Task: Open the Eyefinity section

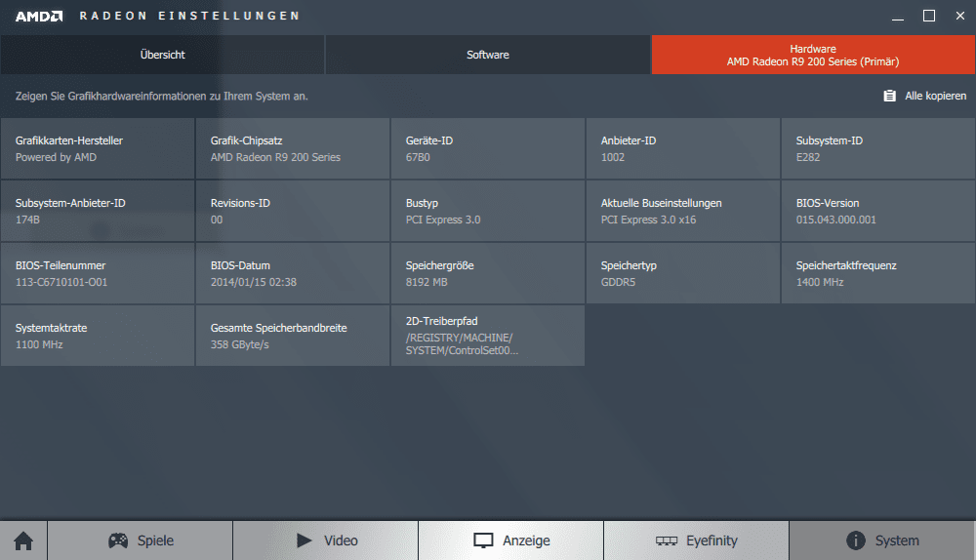Action: (x=697, y=540)
